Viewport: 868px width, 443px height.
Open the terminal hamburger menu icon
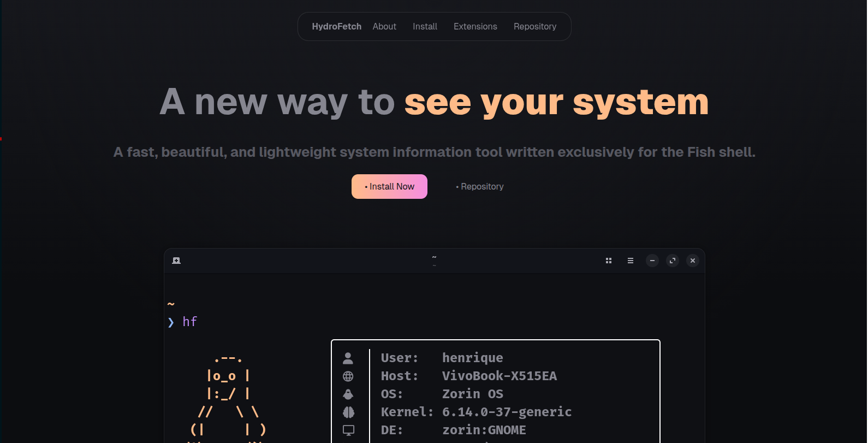(x=631, y=261)
